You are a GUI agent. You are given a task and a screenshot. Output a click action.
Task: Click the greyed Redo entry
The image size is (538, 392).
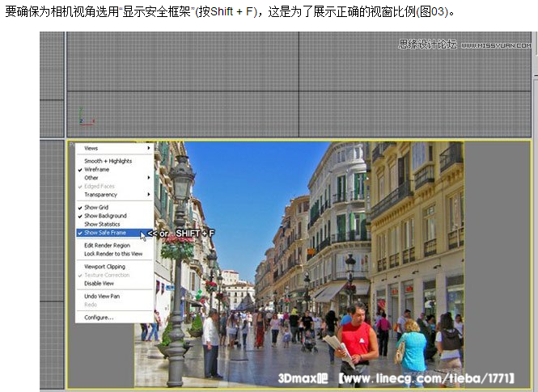point(114,304)
